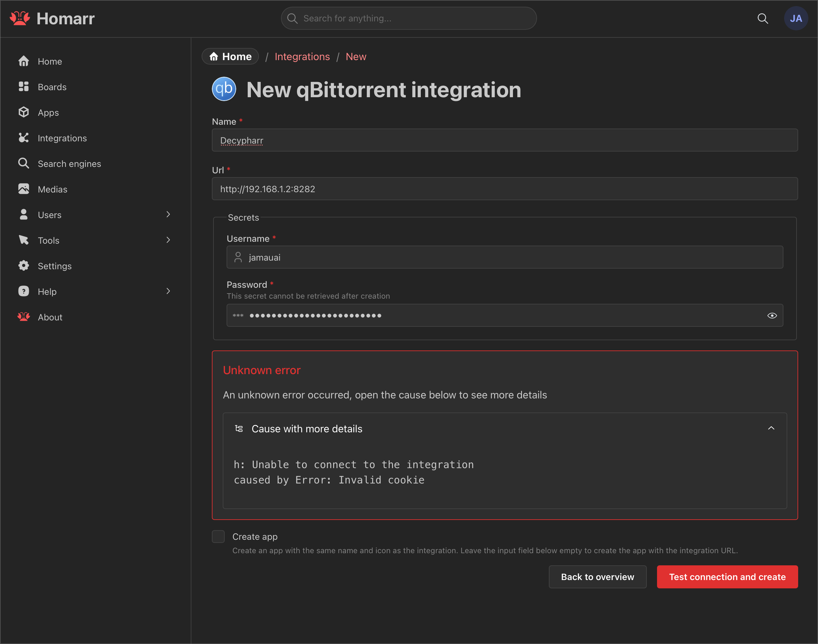Click the qBittorrent logo icon

click(x=224, y=89)
